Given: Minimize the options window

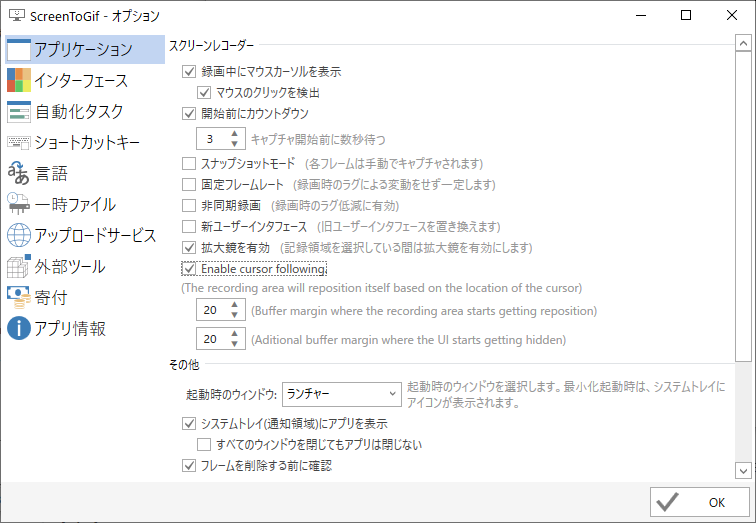Looking at the screenshot, I should point(641,15).
